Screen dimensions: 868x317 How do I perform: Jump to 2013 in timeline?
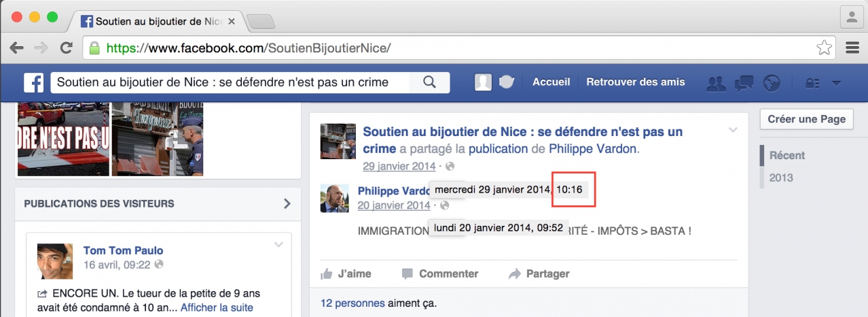pos(781,178)
